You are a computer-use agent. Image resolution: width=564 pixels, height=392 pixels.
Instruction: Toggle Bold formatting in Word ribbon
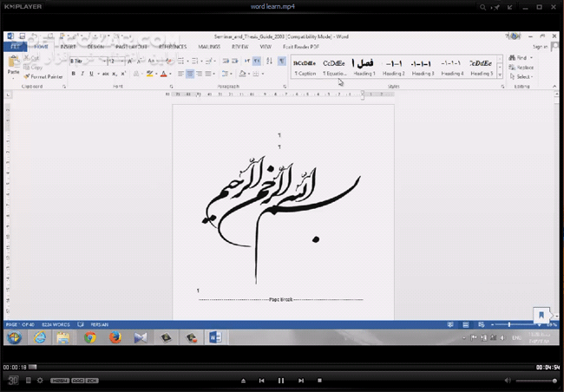point(74,75)
